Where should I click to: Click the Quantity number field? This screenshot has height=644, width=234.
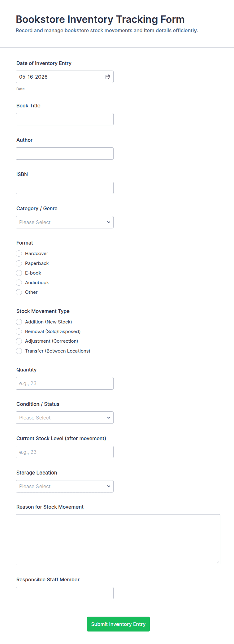(65, 383)
